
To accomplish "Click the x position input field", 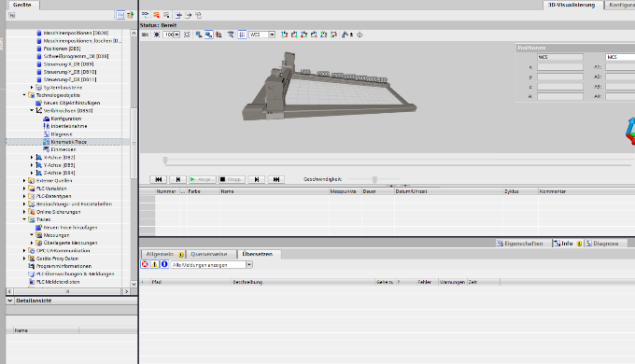I will [560, 67].
